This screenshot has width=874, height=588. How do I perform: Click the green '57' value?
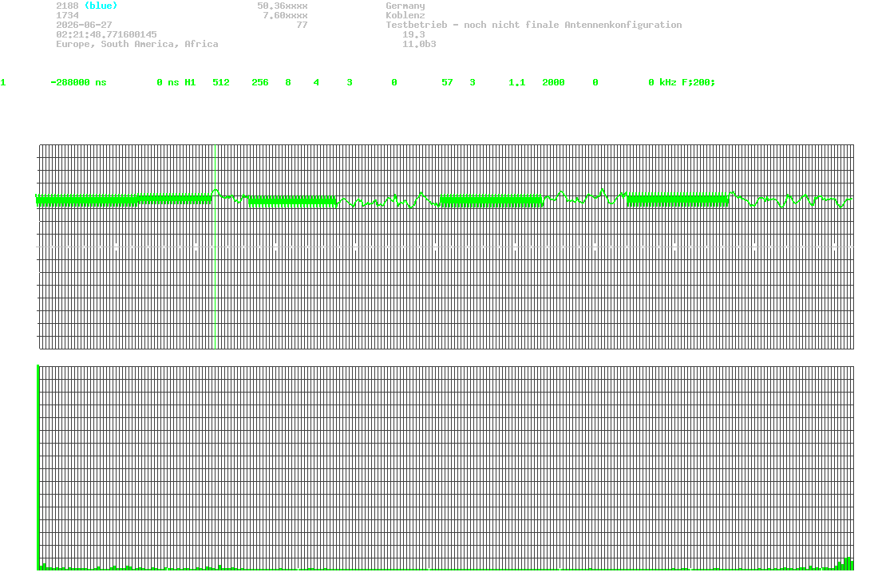(447, 82)
